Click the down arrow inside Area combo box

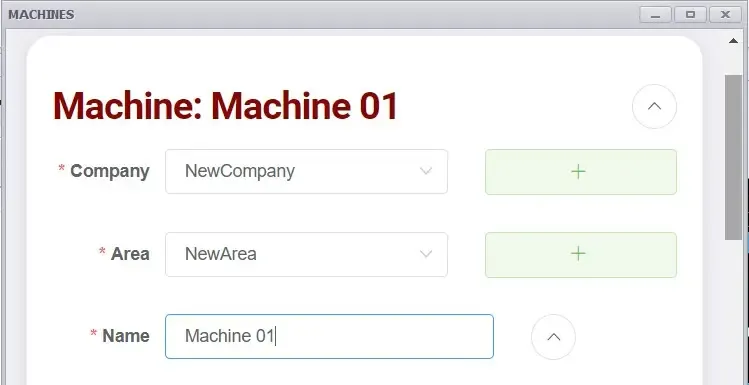tap(426, 254)
